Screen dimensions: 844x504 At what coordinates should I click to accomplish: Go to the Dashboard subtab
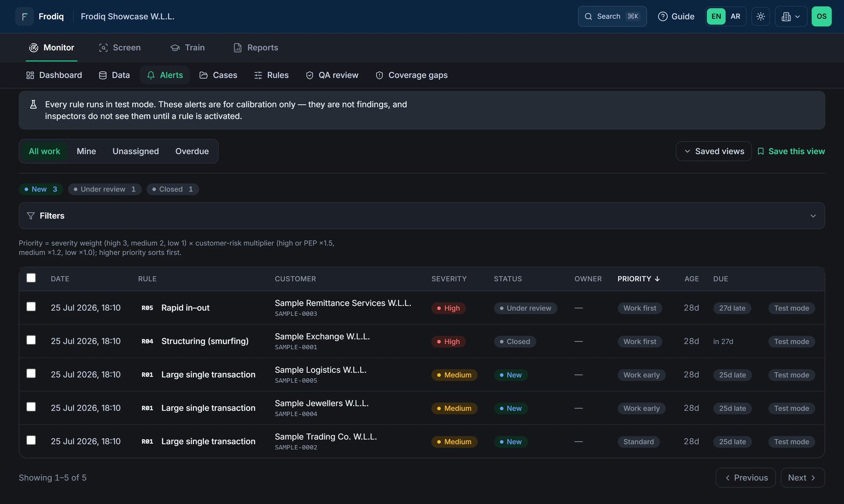click(54, 75)
